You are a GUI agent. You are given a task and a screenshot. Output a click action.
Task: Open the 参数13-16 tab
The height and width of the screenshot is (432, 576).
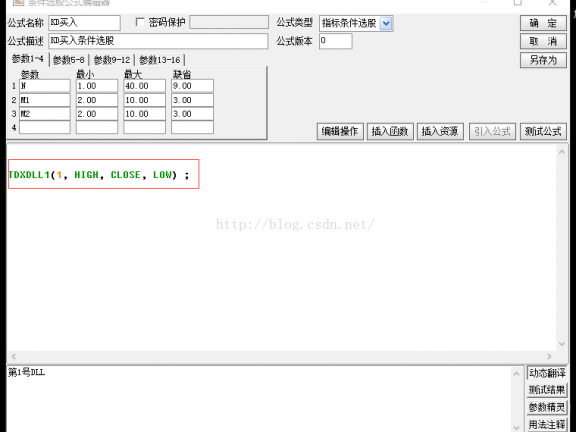tap(160, 60)
